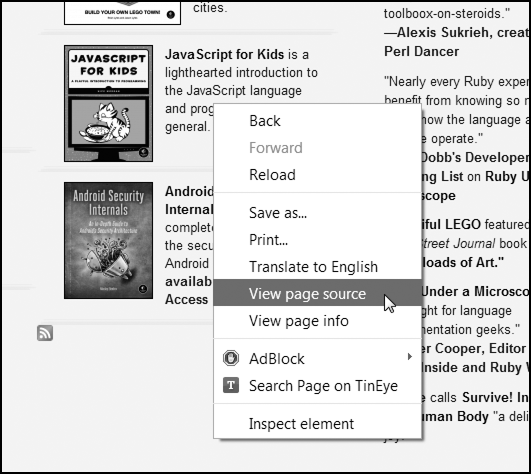Click the AdBlock stop-hand icon
This screenshot has height=474, width=531.
231,358
